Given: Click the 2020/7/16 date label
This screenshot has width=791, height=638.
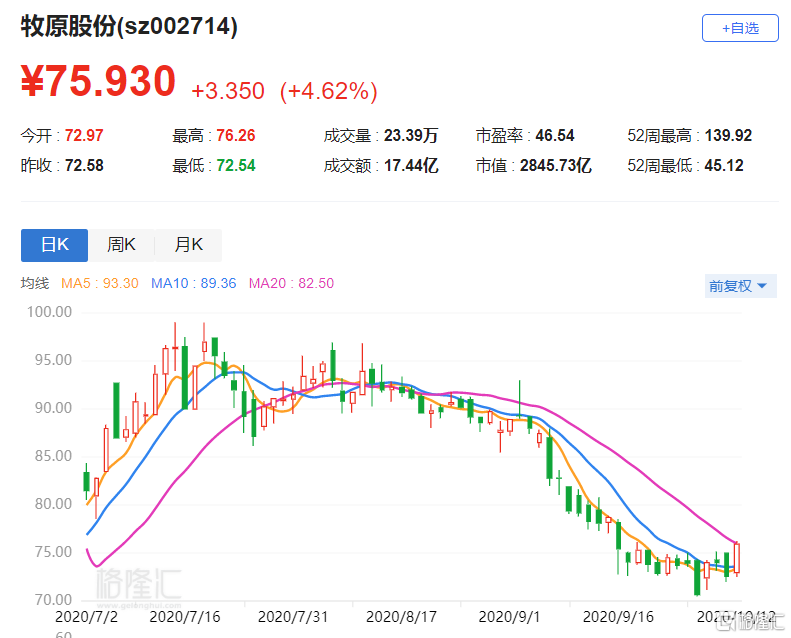Looking at the screenshot, I should point(185,617).
